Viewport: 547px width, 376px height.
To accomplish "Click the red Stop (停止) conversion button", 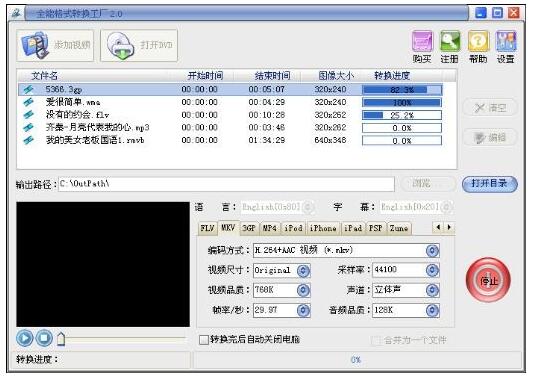I will (488, 280).
